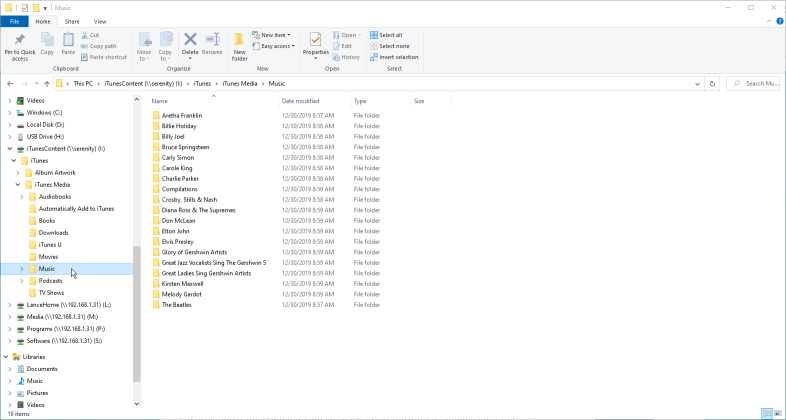Screen dimensions: 786x420
Task: Click the Rename ribbon icon
Action: click(212, 40)
